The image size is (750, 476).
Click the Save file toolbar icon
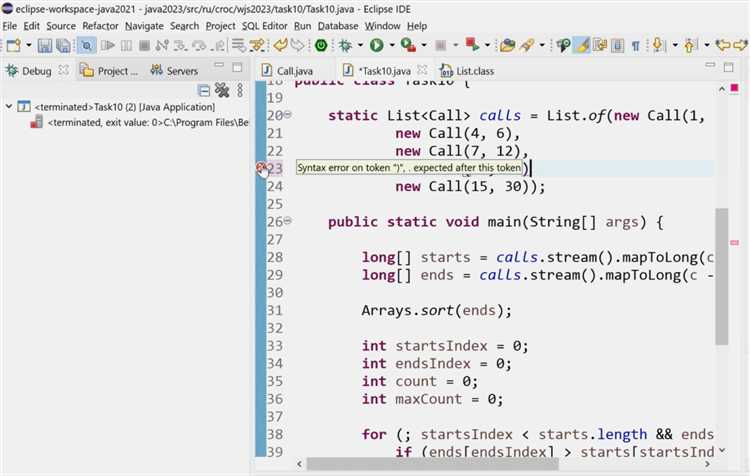click(x=46, y=45)
